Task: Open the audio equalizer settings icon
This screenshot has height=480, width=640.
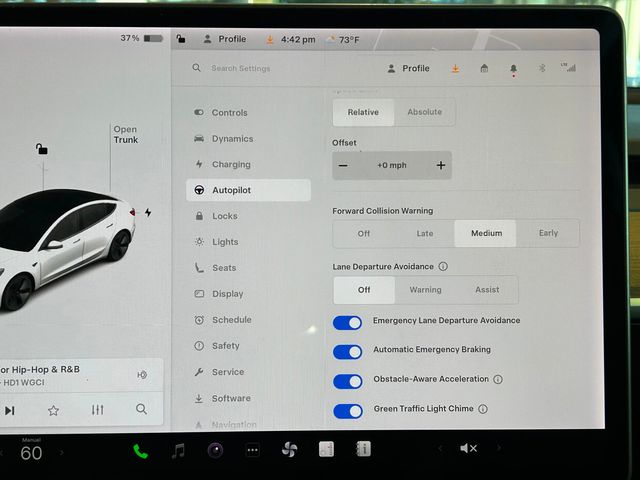Action: tap(98, 409)
